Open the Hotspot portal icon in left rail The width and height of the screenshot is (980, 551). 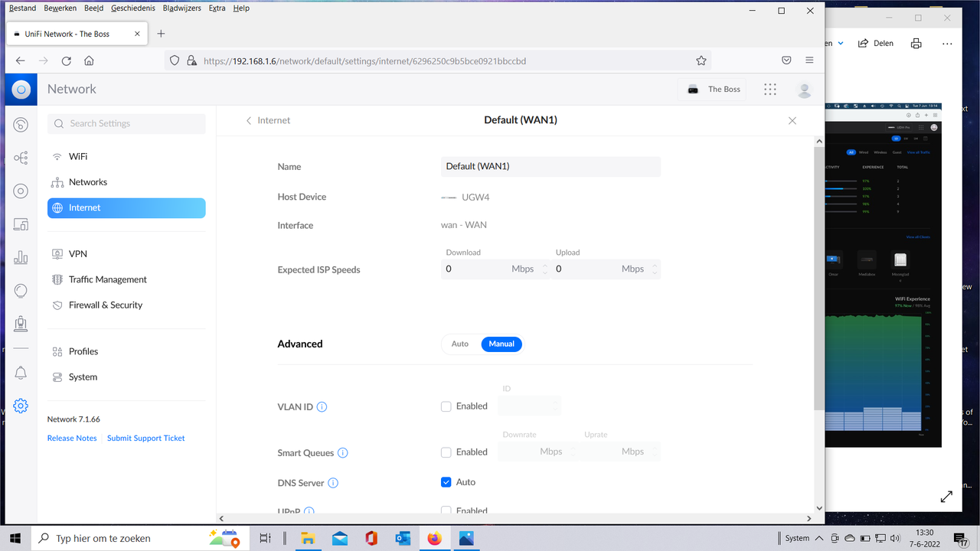pos(21,324)
